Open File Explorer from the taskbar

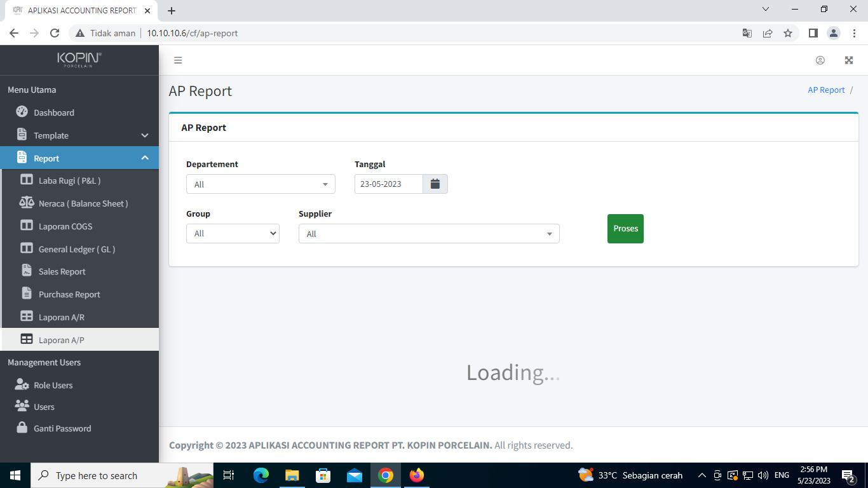292,475
